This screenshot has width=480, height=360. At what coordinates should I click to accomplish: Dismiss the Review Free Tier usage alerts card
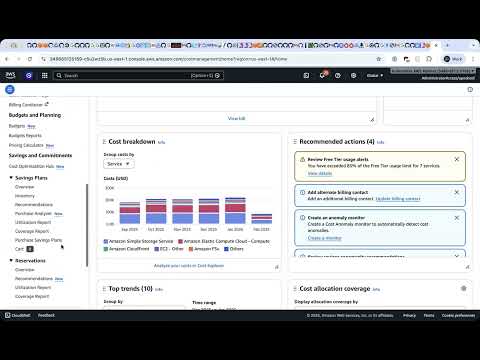point(457,159)
